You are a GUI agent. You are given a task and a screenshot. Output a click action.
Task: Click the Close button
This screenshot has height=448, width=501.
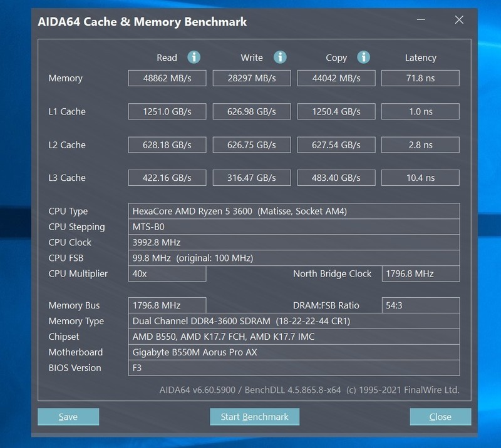coord(440,417)
